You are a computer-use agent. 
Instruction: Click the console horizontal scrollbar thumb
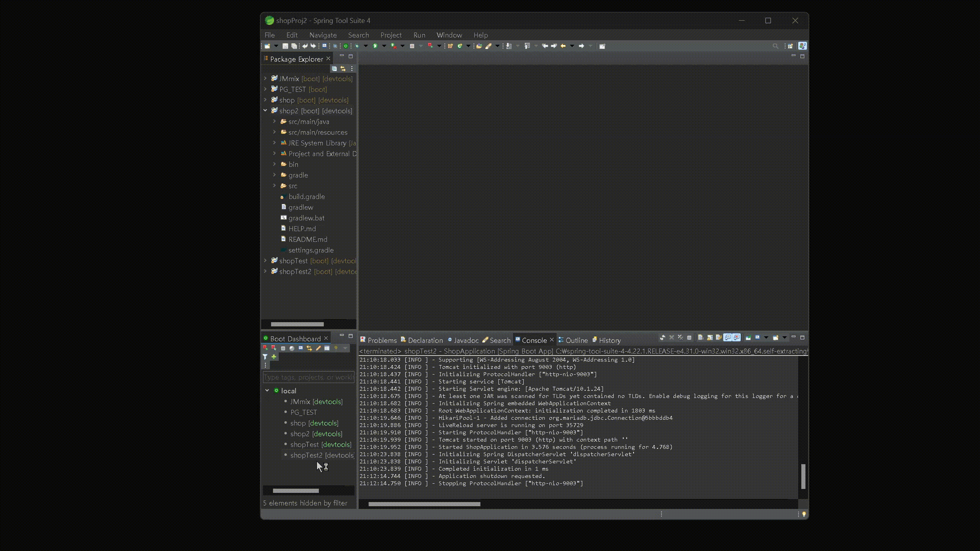coord(424,504)
